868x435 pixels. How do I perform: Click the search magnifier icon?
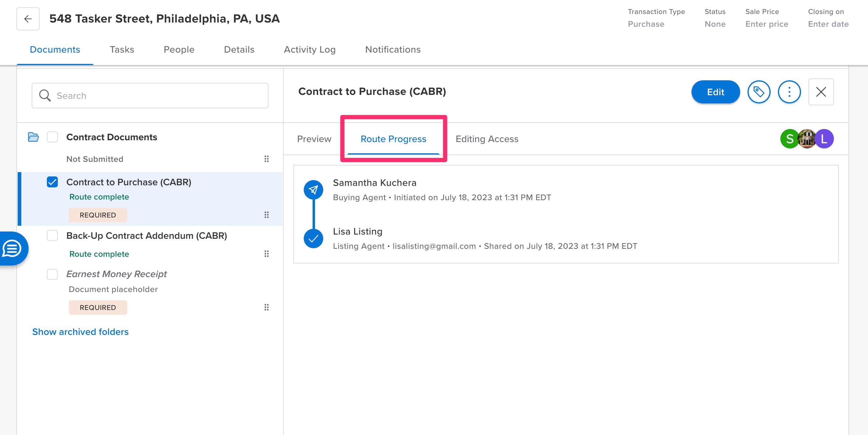[45, 96]
